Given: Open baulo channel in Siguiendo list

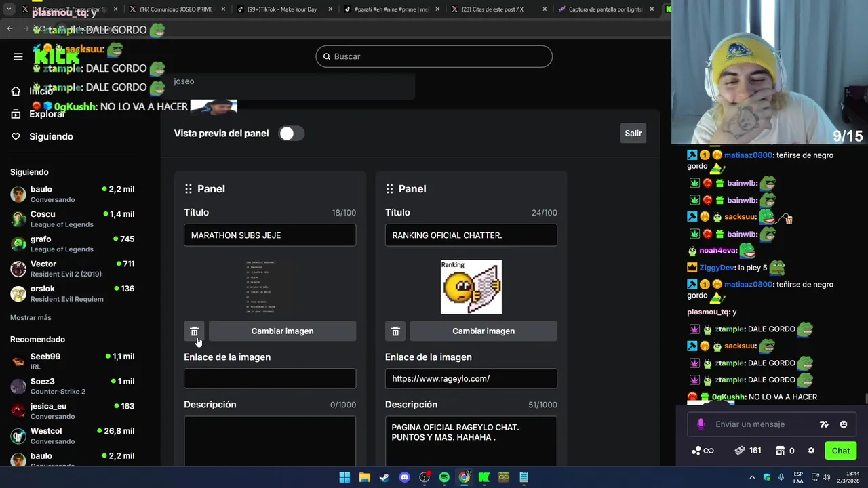Looking at the screenshot, I should 72,194.
